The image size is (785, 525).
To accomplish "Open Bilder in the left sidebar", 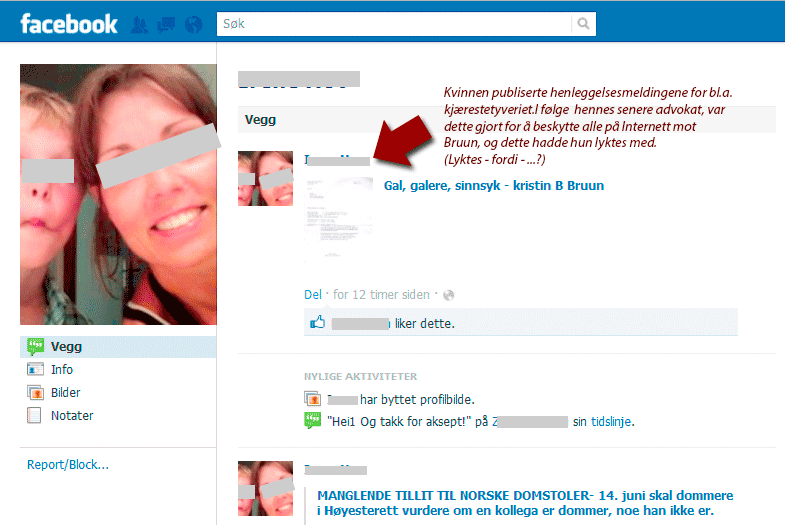I will 65,392.
